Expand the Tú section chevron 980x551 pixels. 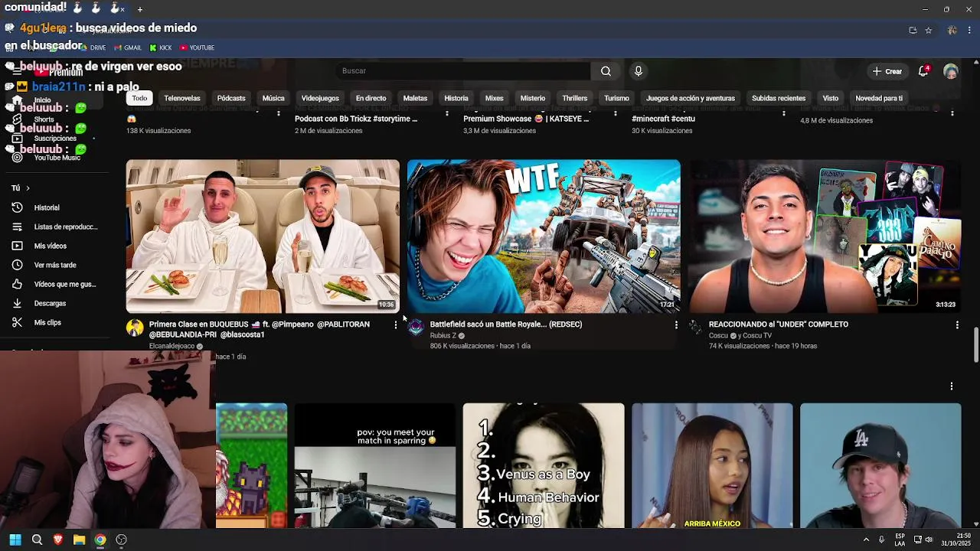click(x=28, y=188)
